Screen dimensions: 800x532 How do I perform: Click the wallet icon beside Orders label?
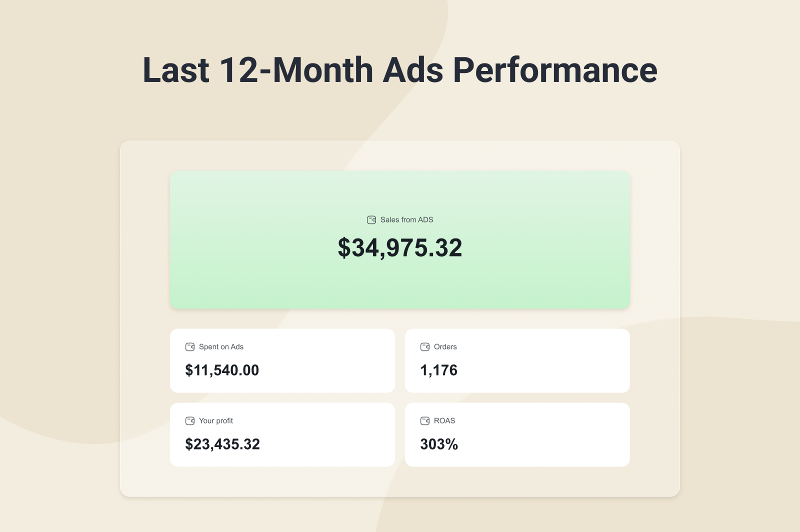coord(425,347)
